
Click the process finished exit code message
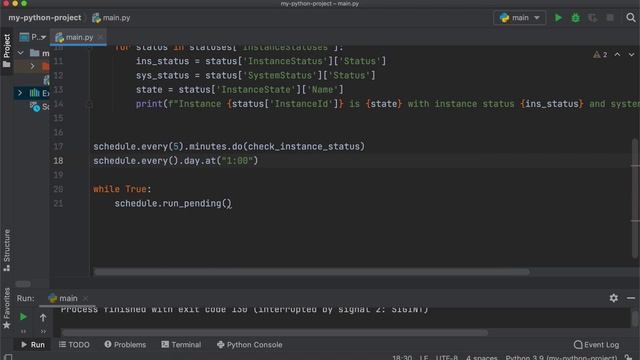(x=244, y=310)
